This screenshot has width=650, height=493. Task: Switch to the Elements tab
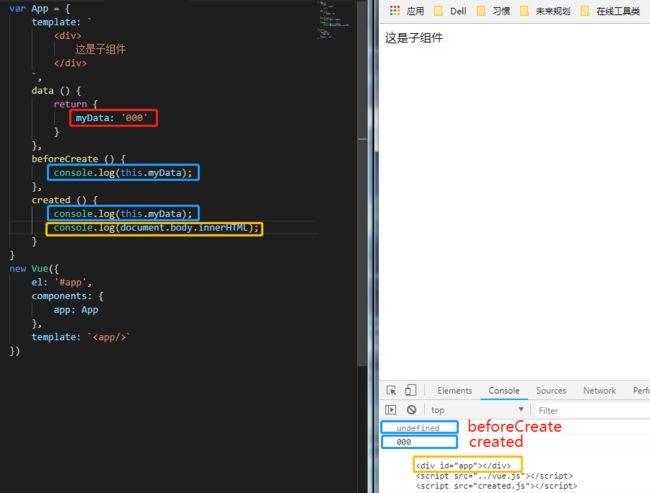(454, 391)
